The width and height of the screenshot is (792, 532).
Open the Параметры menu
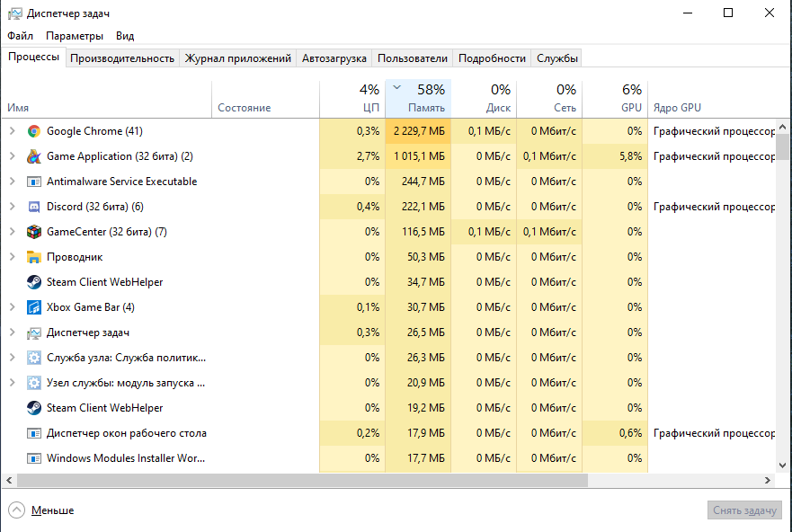pos(75,36)
